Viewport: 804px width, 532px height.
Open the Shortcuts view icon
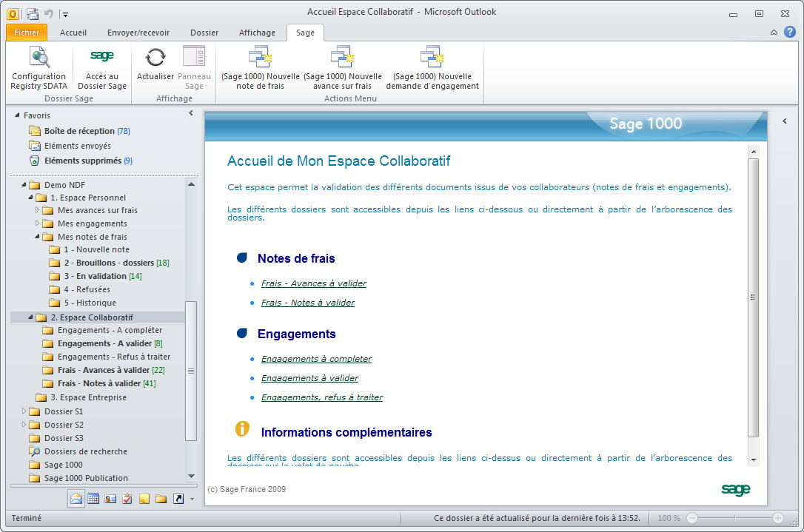coord(178,499)
